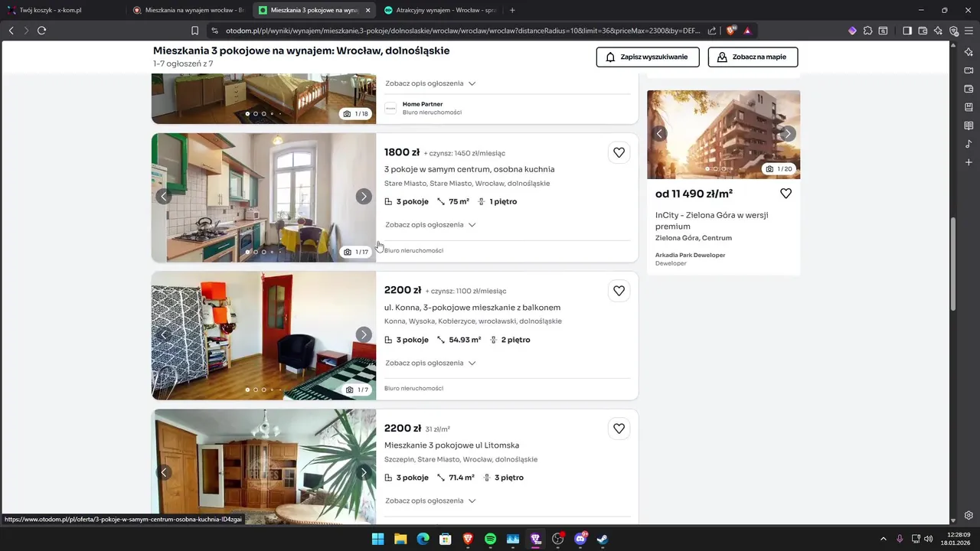Expand 'Zobacz opis ogłoszenia' for ul. Konna listing
The width and height of the screenshot is (980, 551).
coord(430,363)
